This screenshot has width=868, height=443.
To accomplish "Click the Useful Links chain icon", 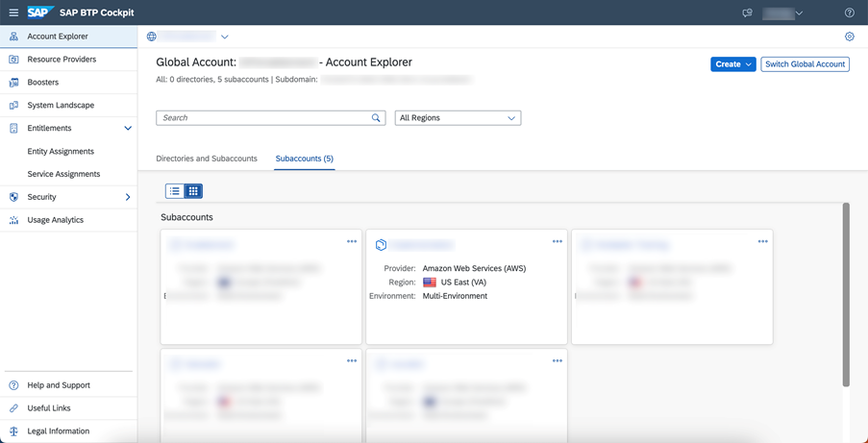I will (x=14, y=408).
